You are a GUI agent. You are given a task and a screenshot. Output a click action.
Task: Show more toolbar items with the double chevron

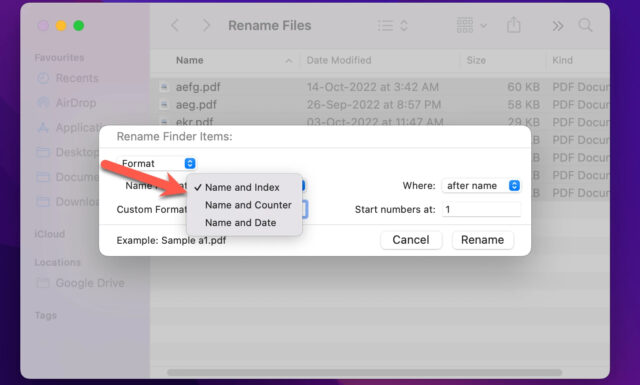(558, 26)
